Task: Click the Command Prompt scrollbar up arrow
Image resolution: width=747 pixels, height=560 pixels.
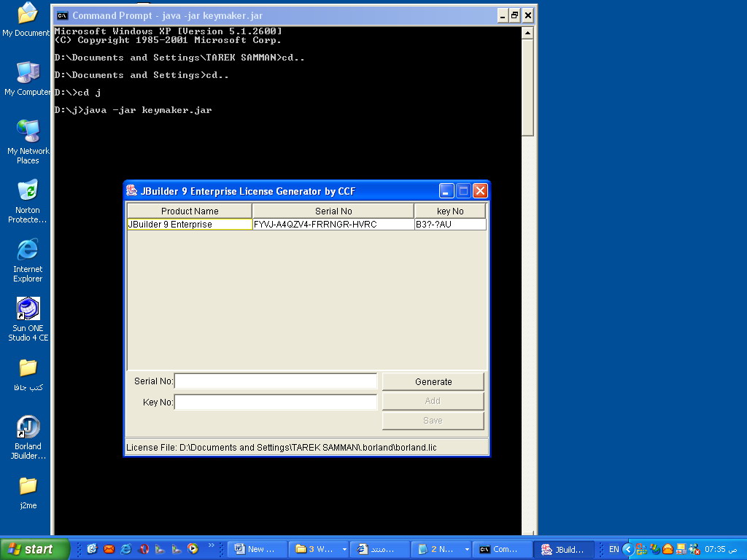Action: 527,33
